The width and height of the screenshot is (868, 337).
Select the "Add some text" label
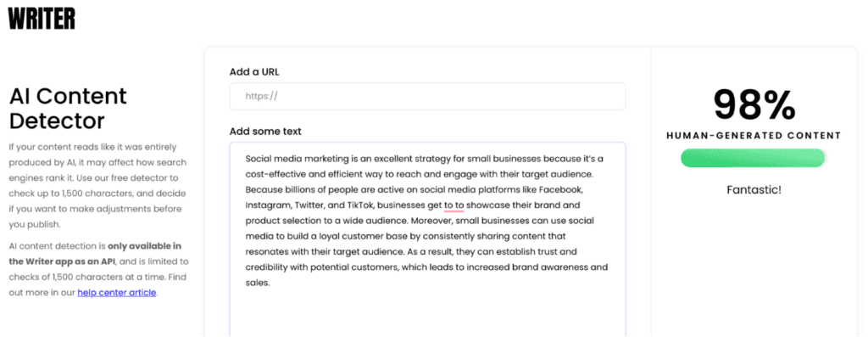pos(265,132)
